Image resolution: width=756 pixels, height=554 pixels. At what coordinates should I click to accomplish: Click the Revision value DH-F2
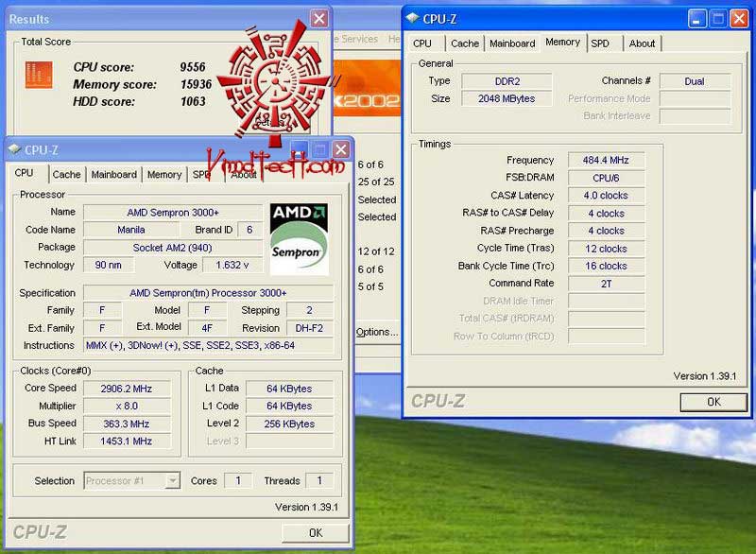tap(309, 328)
